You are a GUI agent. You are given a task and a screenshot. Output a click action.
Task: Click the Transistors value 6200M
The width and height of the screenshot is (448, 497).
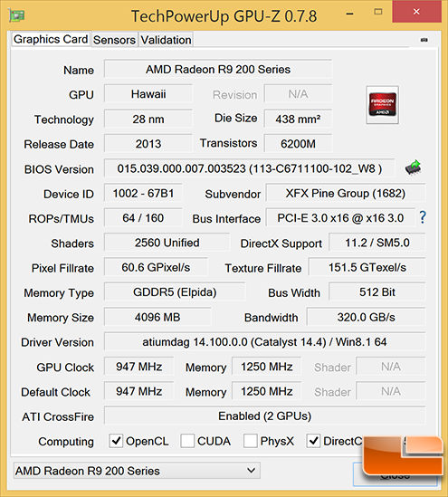[x=298, y=144]
